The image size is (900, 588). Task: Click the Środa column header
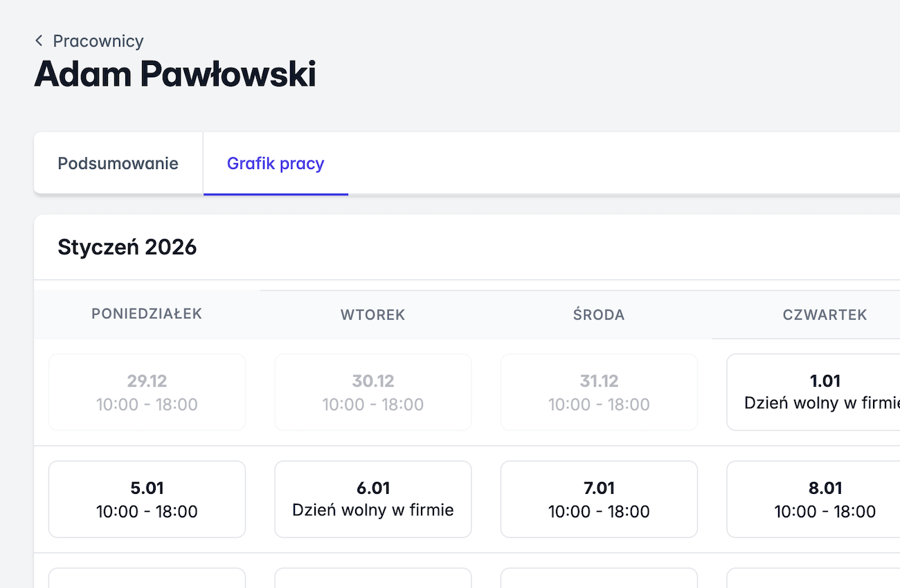[599, 315]
